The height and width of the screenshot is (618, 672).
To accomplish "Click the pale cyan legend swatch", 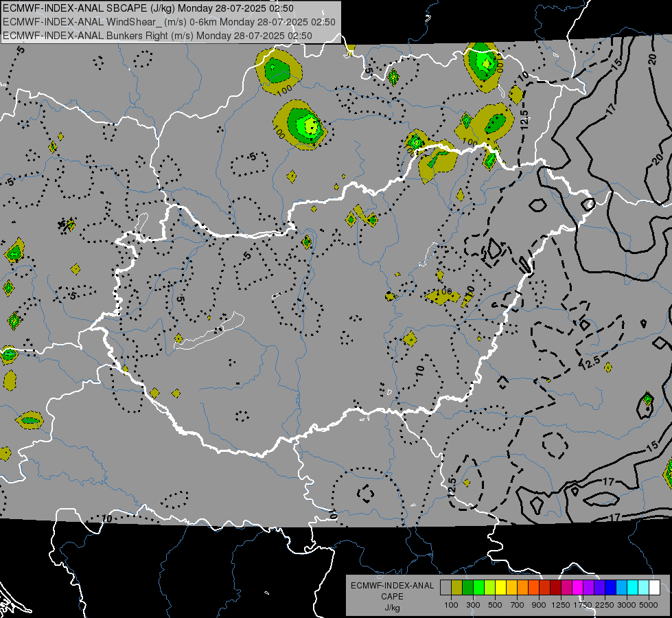I will pos(644,588).
